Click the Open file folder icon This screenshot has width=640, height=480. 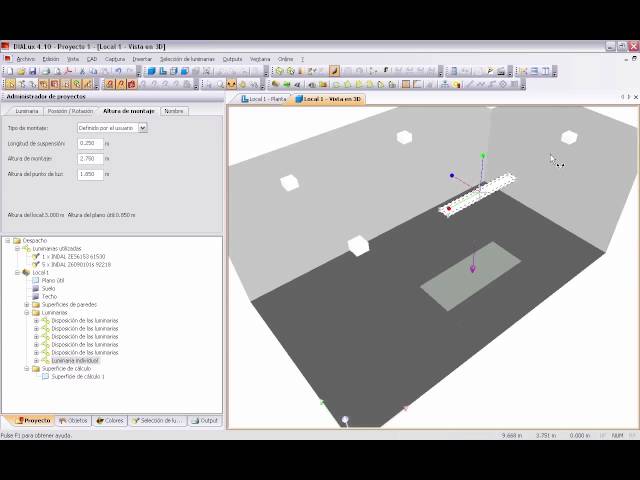(x=21, y=71)
